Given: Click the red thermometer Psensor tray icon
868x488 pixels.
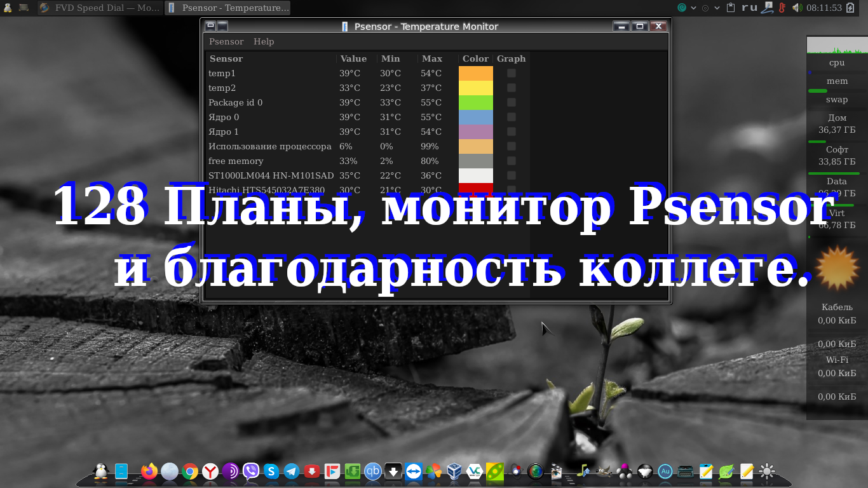Looking at the screenshot, I should click(782, 8).
